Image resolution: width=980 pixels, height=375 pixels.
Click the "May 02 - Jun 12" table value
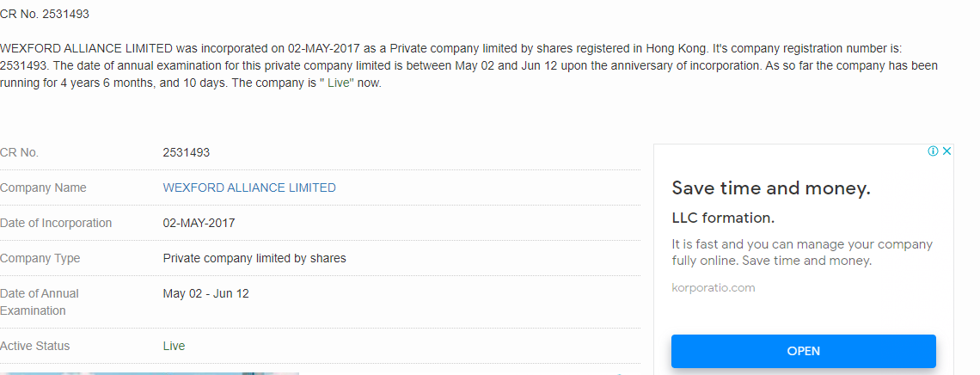tap(206, 293)
